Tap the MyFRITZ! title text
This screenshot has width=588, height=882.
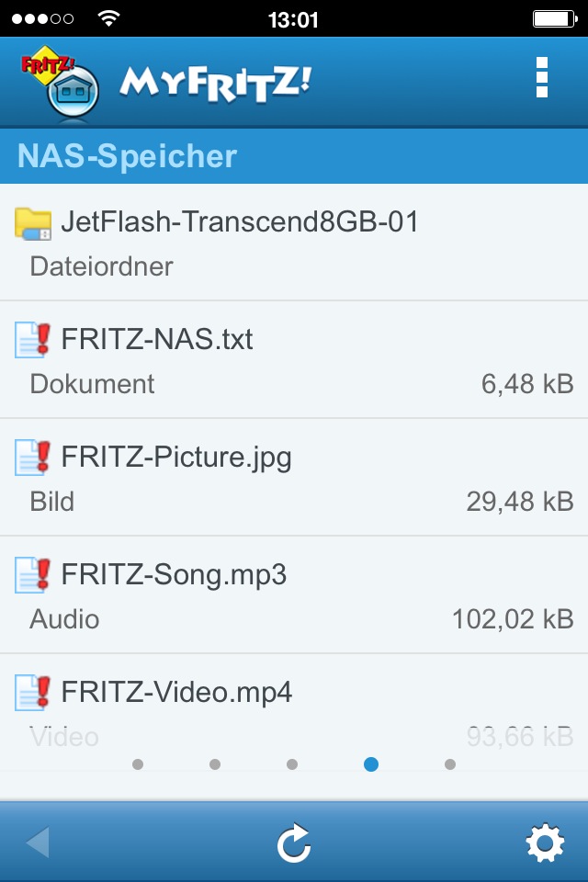[x=215, y=85]
